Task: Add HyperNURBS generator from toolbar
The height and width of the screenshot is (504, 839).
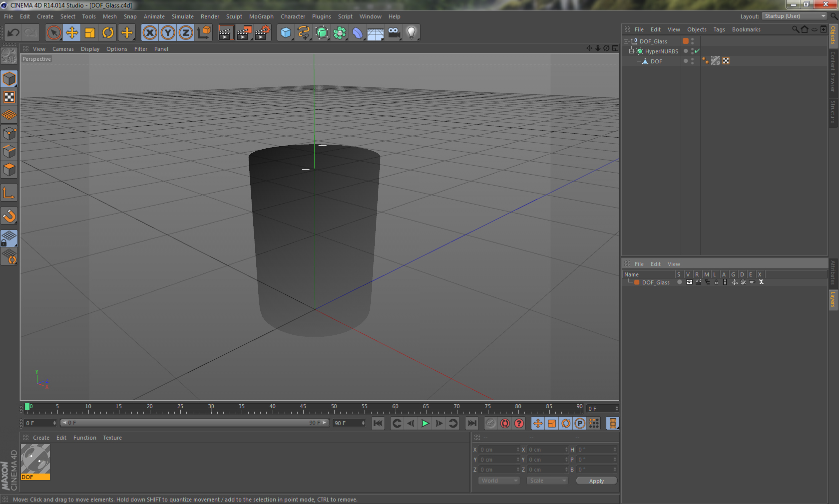Action: coord(322,33)
